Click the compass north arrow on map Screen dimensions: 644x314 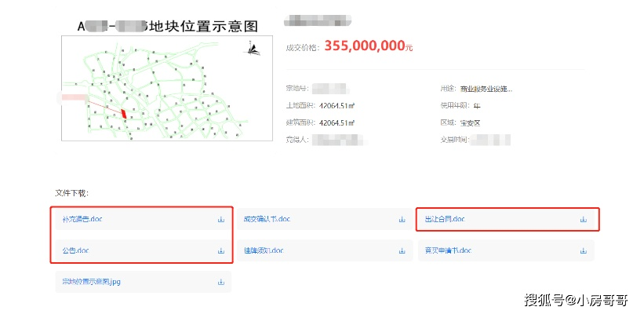coord(252,48)
